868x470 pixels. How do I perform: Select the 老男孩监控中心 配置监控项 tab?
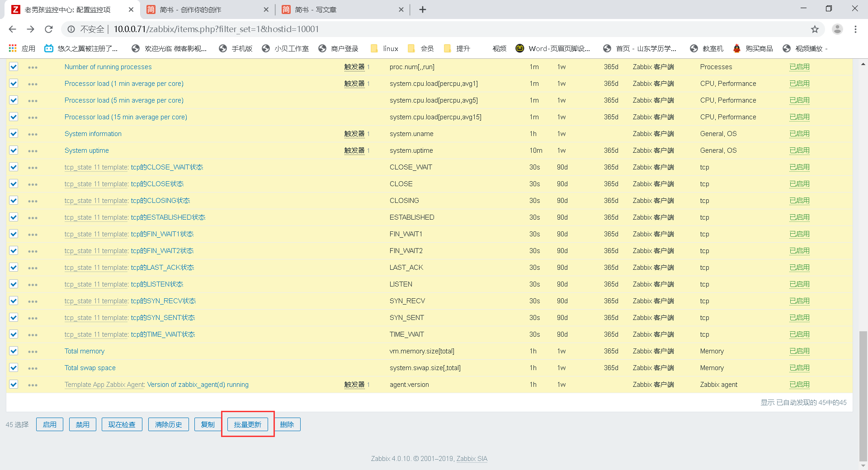tap(72, 9)
